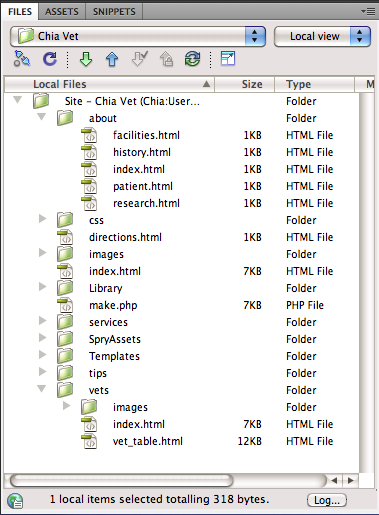
Task: Click the vet_table.html file icon
Action: click(x=89, y=441)
